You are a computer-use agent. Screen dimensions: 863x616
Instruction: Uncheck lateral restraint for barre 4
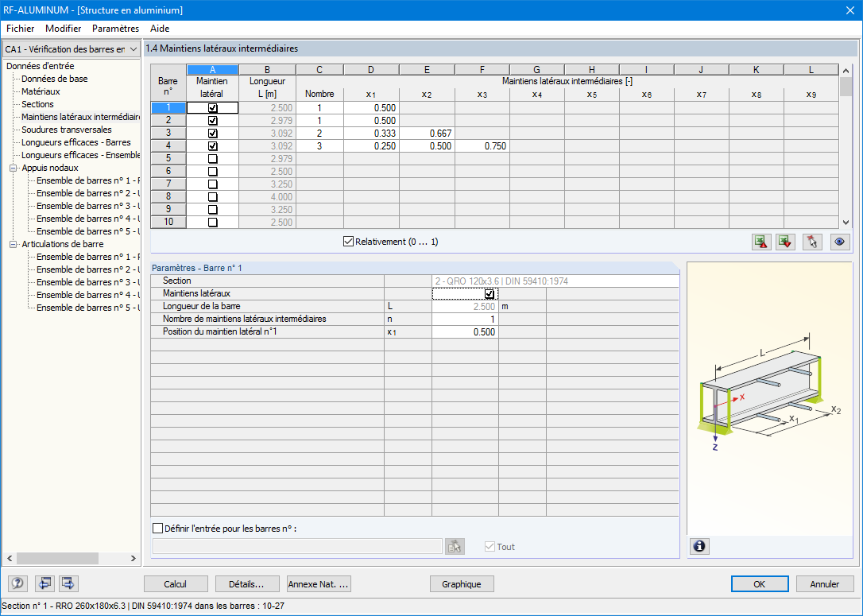point(212,146)
